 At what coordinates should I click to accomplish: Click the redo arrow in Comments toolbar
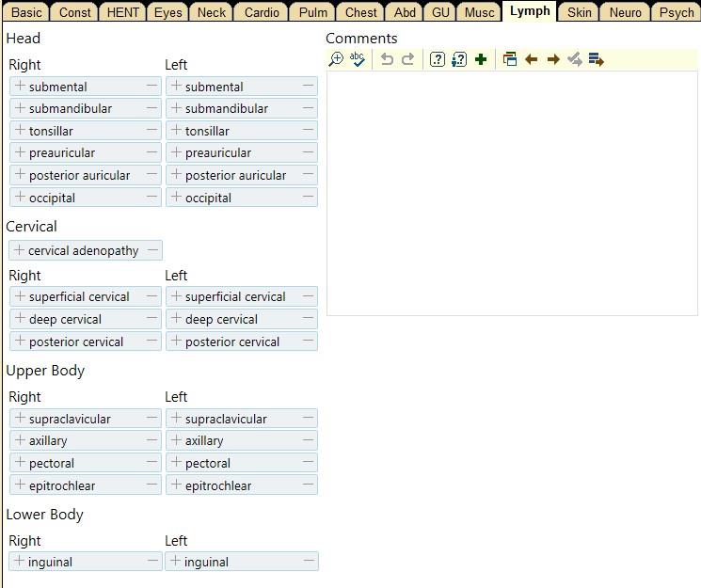coord(407,59)
